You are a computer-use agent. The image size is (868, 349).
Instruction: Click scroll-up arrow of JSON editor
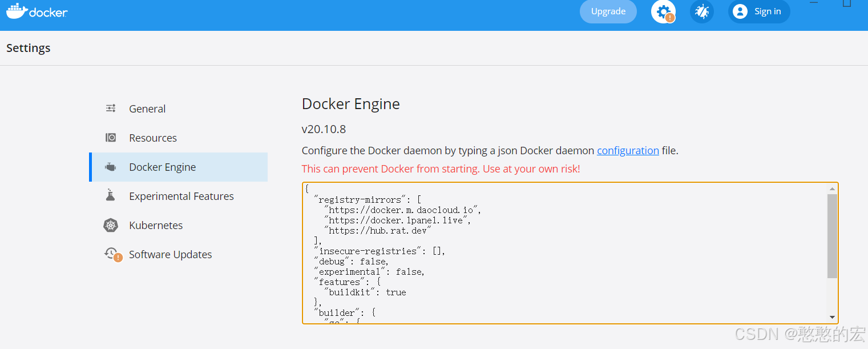tap(833, 188)
